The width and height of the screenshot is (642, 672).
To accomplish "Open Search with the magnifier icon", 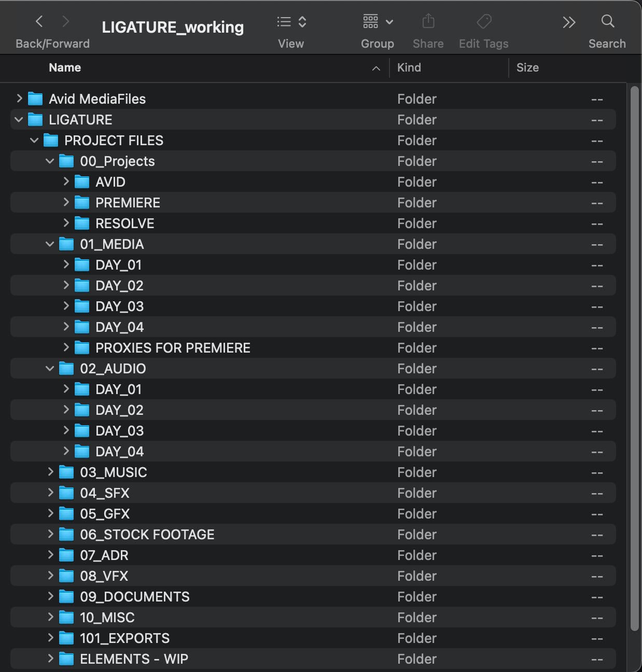I will click(607, 21).
